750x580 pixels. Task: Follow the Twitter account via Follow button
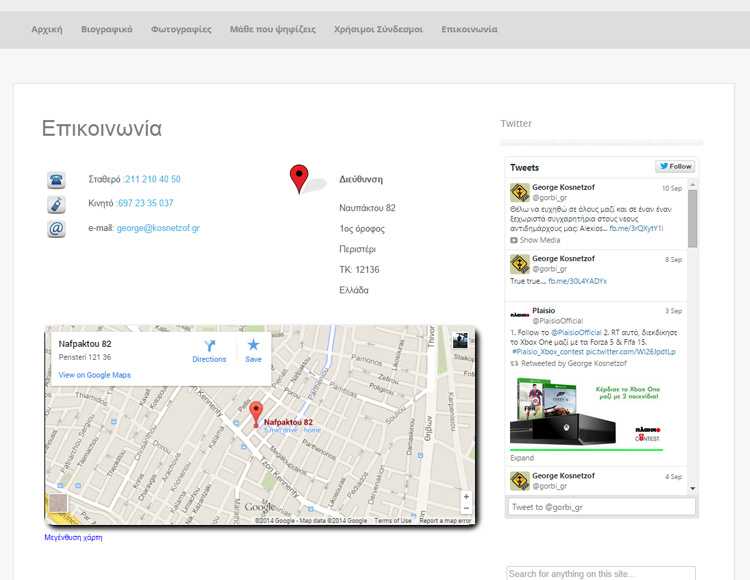click(675, 167)
